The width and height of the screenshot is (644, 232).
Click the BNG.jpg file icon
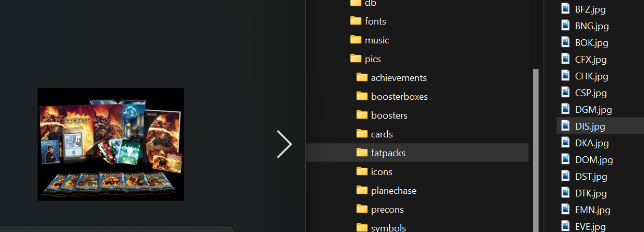[565, 25]
